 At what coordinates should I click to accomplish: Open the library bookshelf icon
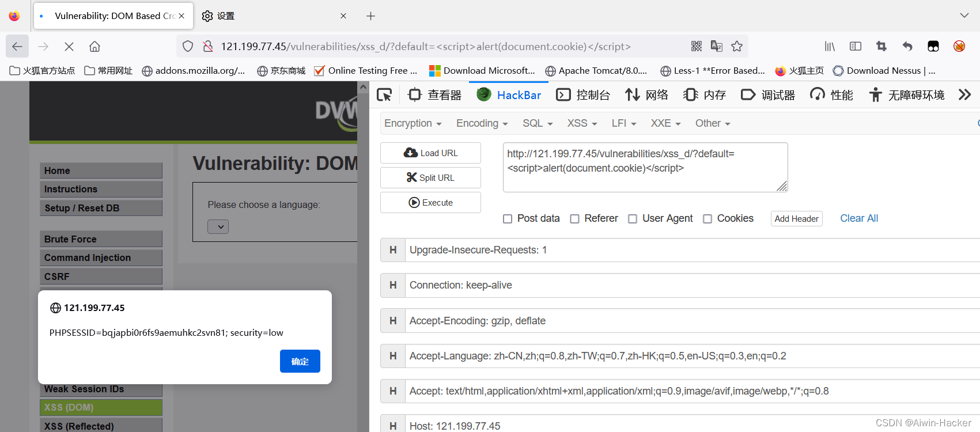(830, 46)
